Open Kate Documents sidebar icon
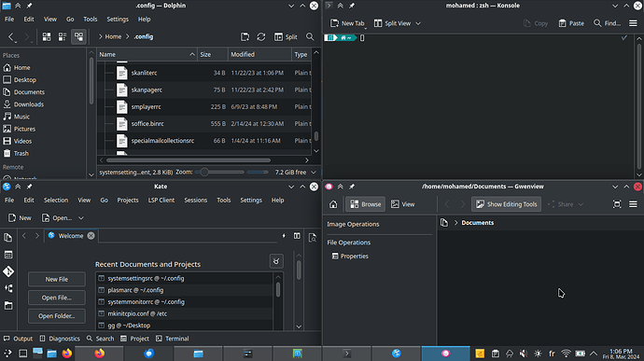The width and height of the screenshot is (644, 361). (8, 237)
